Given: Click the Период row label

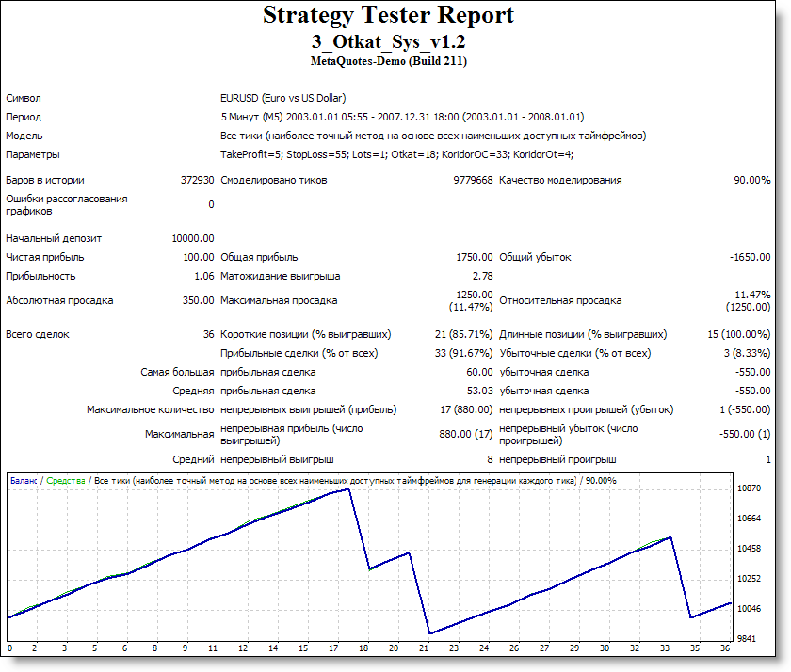Looking at the screenshot, I should click(23, 117).
